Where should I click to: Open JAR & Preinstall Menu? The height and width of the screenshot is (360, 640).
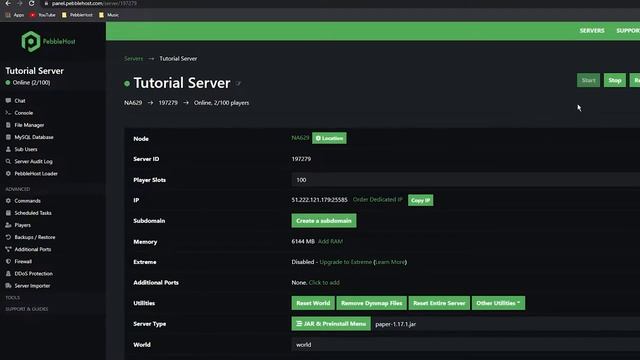331,324
